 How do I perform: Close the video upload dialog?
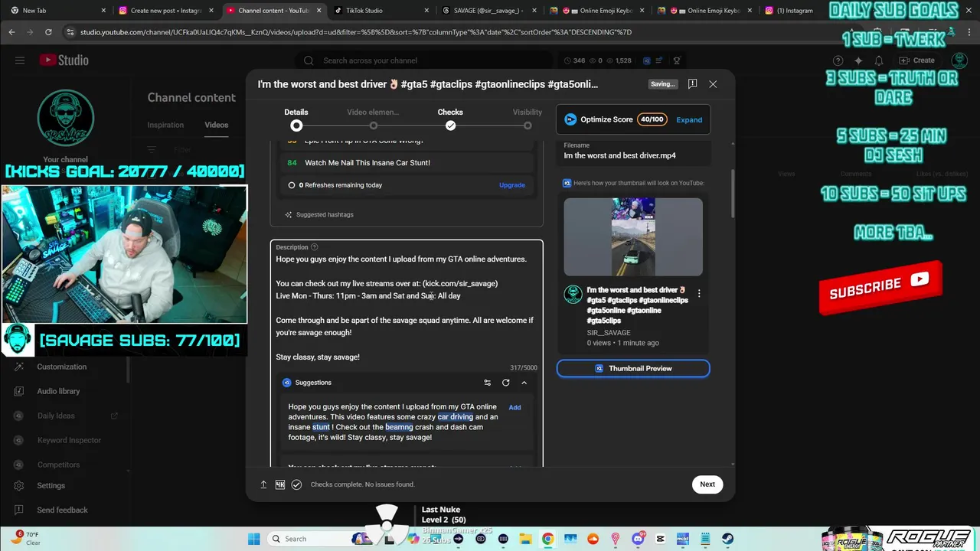point(713,84)
